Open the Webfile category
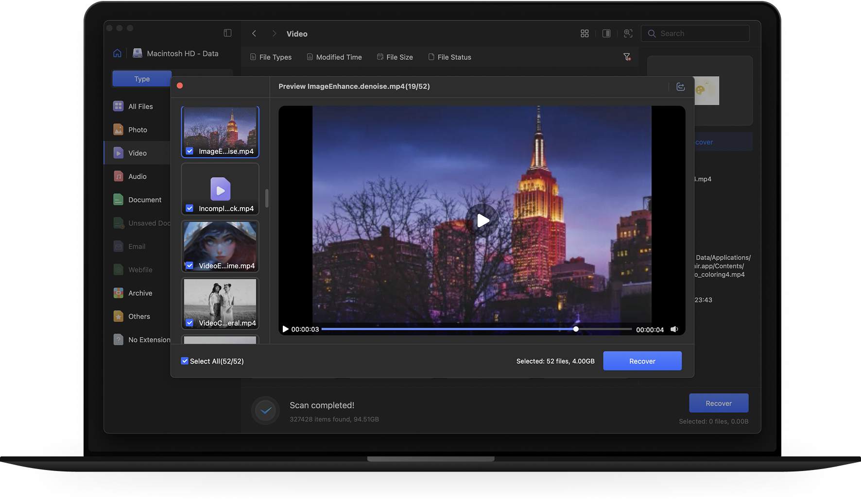 coord(133,269)
